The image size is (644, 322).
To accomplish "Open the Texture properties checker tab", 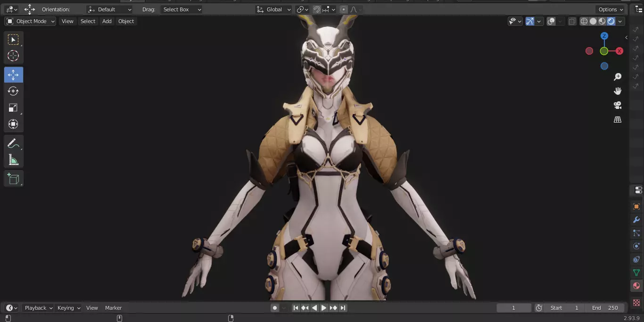I will point(636,302).
